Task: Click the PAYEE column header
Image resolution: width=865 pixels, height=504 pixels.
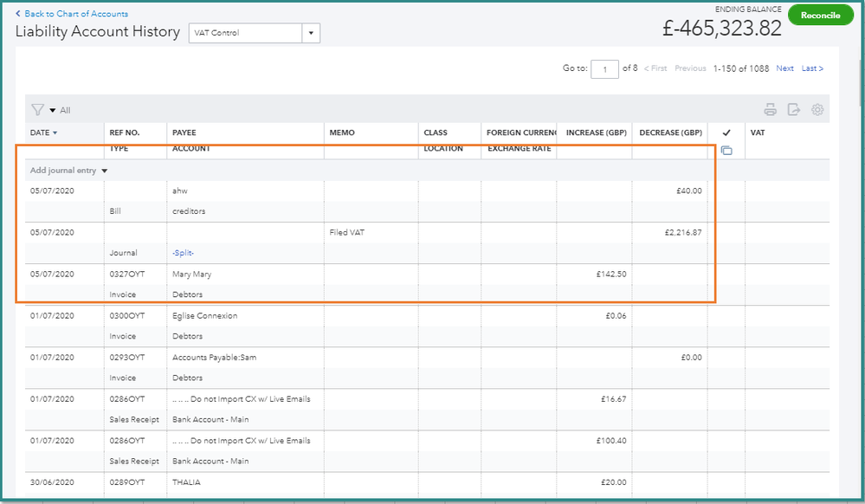Action: click(x=184, y=132)
